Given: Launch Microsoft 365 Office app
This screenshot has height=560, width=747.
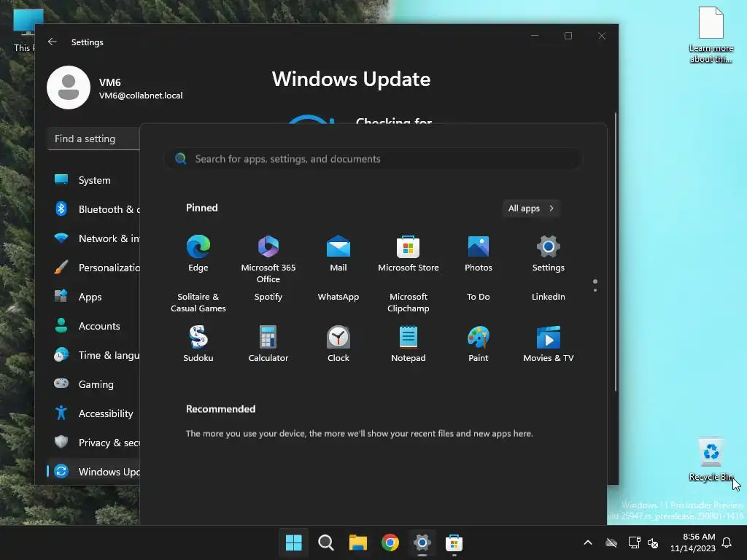Looking at the screenshot, I should [x=268, y=259].
